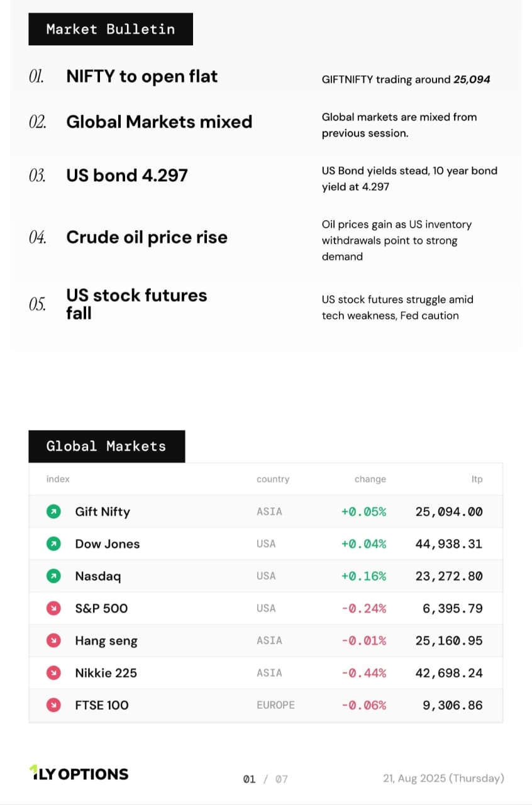Select the Global Markets section header
The height and width of the screenshot is (805, 532).
106,447
